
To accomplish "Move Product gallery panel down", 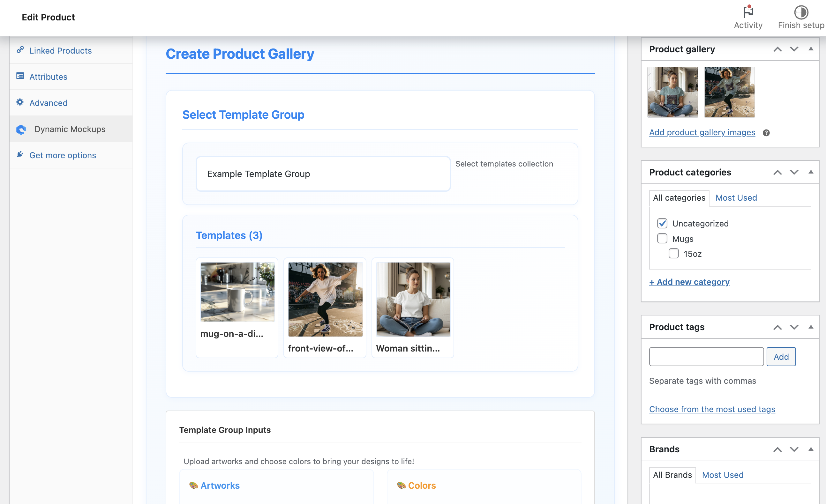I will [x=794, y=49].
